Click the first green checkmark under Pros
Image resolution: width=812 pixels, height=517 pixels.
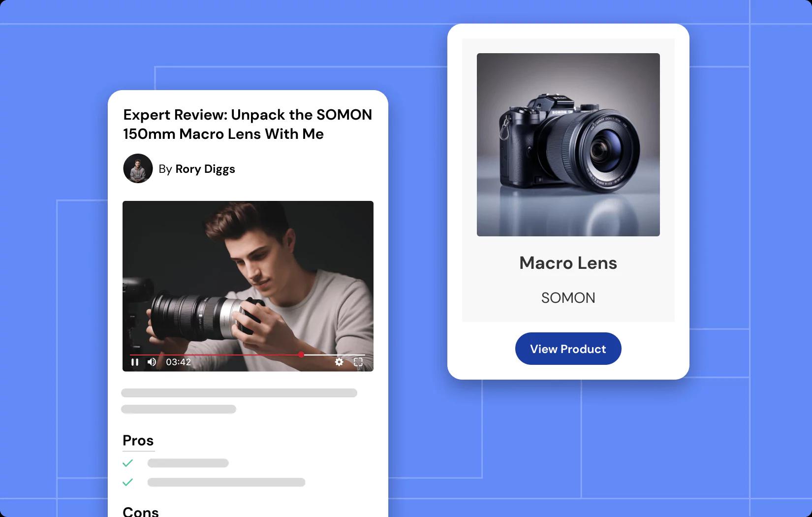click(x=128, y=463)
